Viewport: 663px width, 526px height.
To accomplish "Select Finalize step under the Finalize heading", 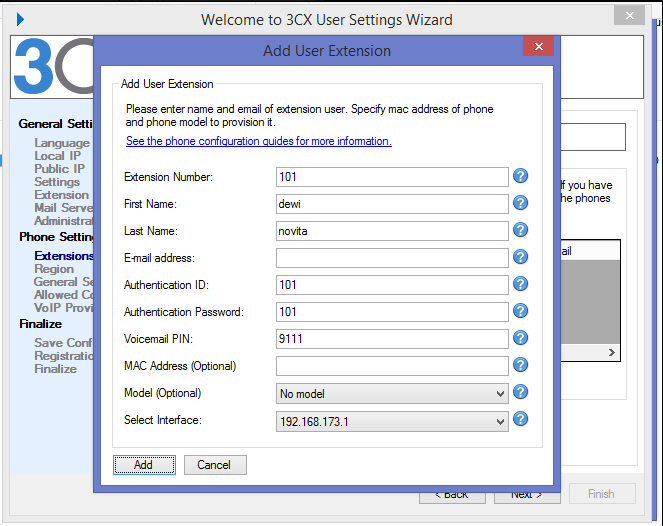I will (56, 369).
